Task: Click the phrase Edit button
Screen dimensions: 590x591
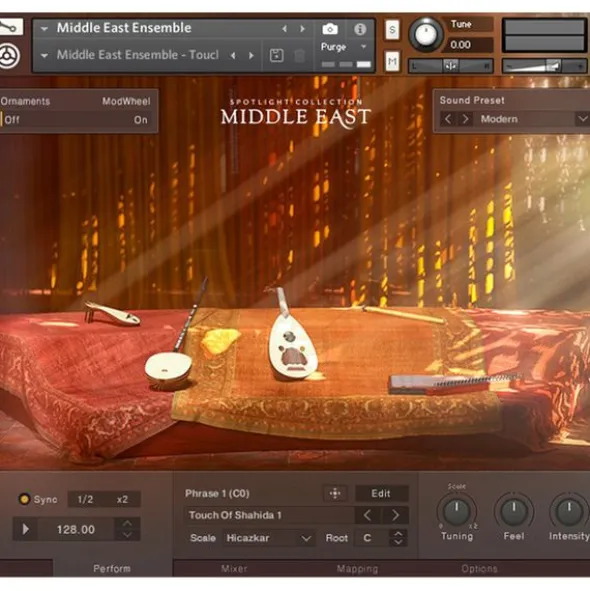Action: click(381, 493)
